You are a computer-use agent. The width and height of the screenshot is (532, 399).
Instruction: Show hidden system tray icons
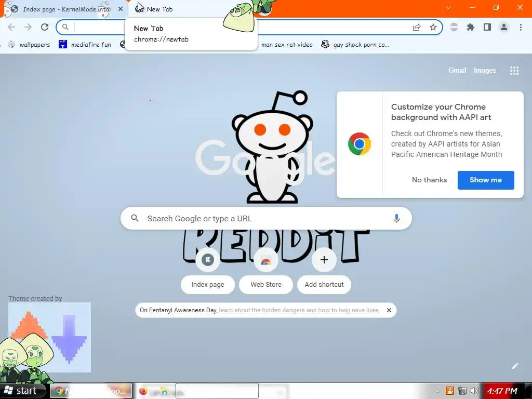tap(437, 391)
